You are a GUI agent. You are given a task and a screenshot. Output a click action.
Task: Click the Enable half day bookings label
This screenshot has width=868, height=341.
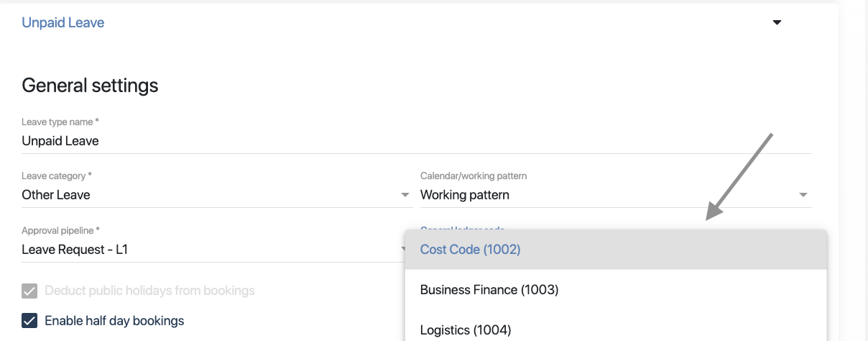click(114, 321)
